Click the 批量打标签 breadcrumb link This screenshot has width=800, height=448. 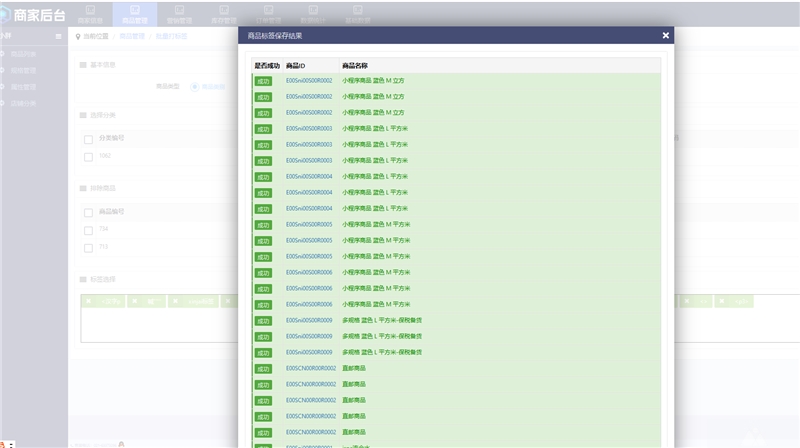click(x=171, y=36)
